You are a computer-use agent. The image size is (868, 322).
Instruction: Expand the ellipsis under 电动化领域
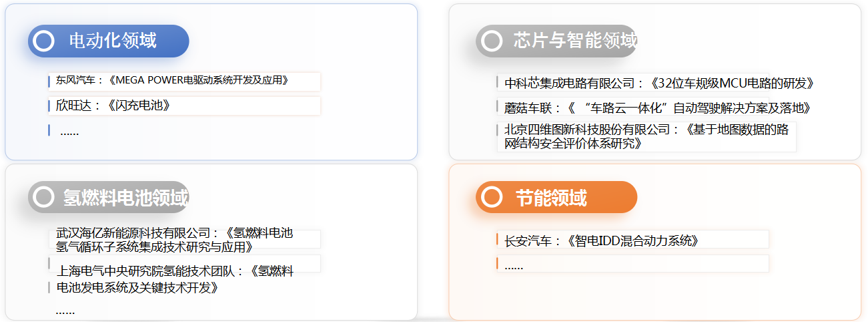coord(69,132)
